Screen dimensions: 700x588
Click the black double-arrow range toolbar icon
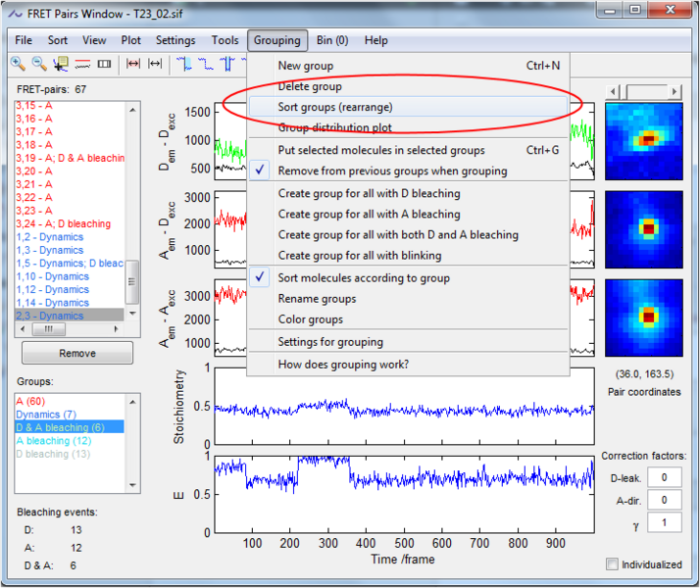pos(157,64)
